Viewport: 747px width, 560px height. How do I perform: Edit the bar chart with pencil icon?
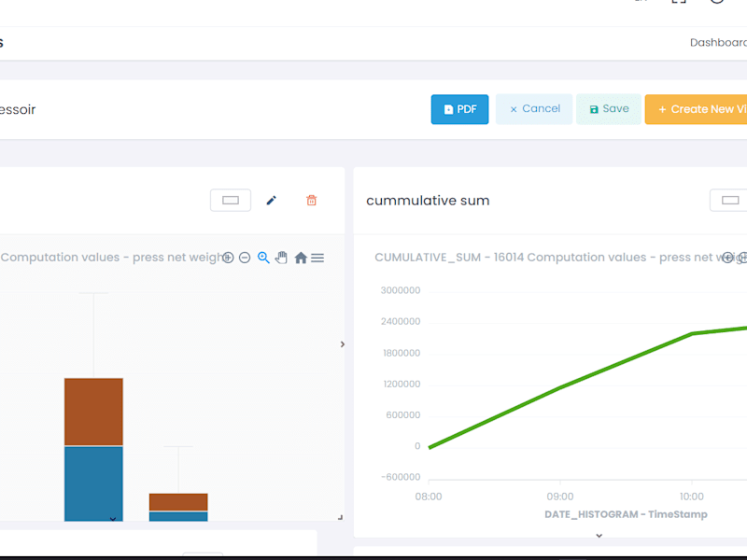click(x=271, y=201)
